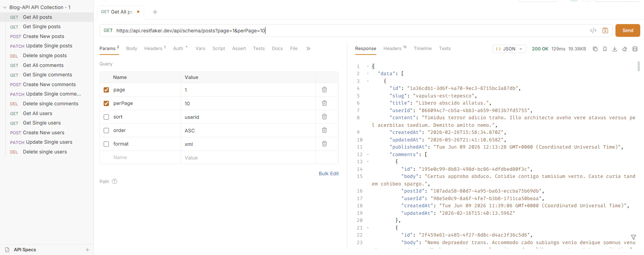Open the request Headers tab
The height and width of the screenshot is (255, 644).
[x=155, y=49]
